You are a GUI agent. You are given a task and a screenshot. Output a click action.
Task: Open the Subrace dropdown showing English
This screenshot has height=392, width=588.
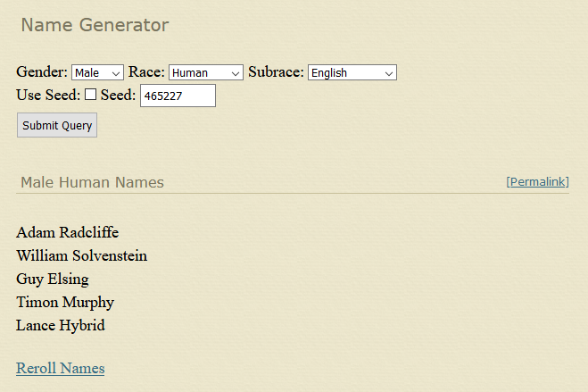(352, 73)
